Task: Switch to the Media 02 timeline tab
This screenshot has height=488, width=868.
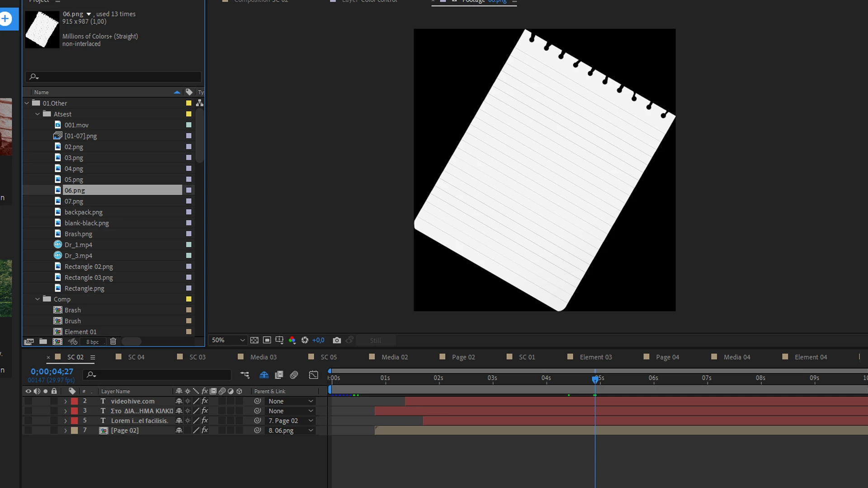Action: tap(394, 357)
